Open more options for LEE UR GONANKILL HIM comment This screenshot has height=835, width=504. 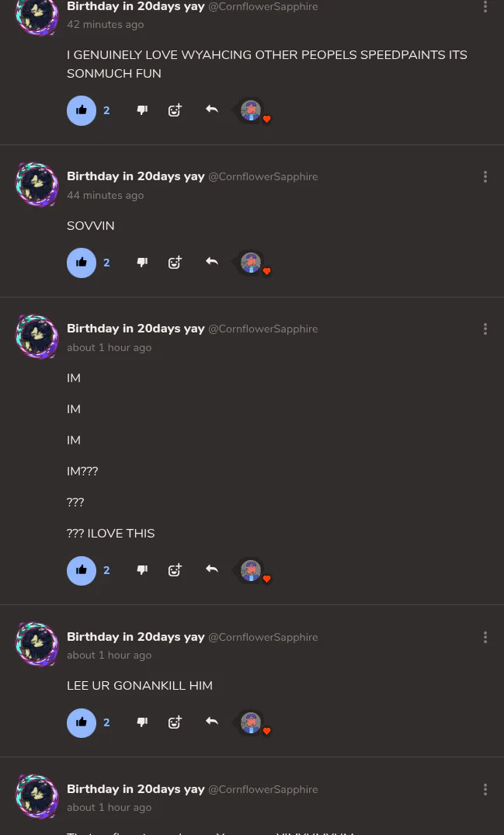[485, 638]
